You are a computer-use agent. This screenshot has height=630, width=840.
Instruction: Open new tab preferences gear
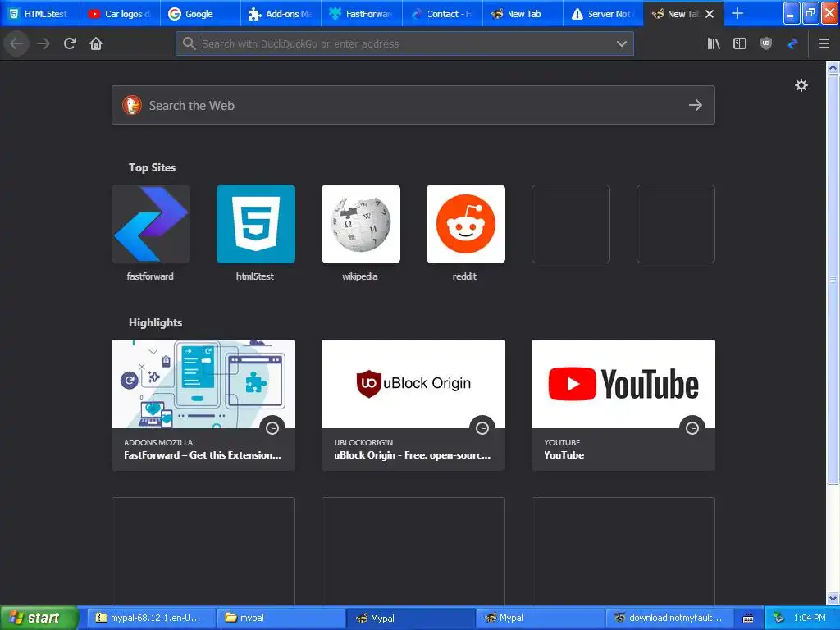click(x=801, y=85)
